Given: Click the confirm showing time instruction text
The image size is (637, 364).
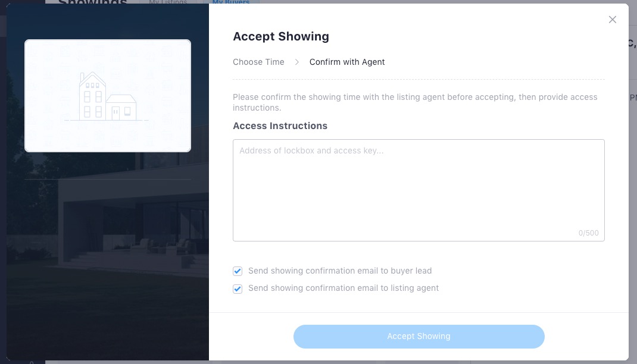Looking at the screenshot, I should pos(415,102).
